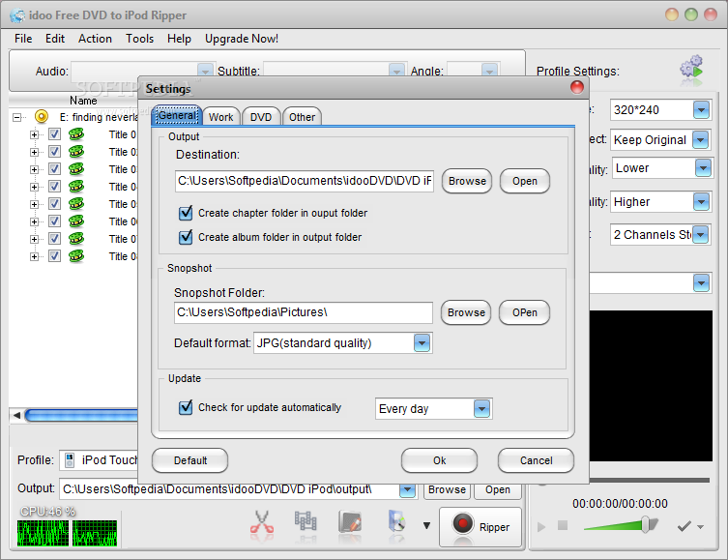Uncheck the first title's checkbox in list
728x560 pixels.
click(54, 134)
